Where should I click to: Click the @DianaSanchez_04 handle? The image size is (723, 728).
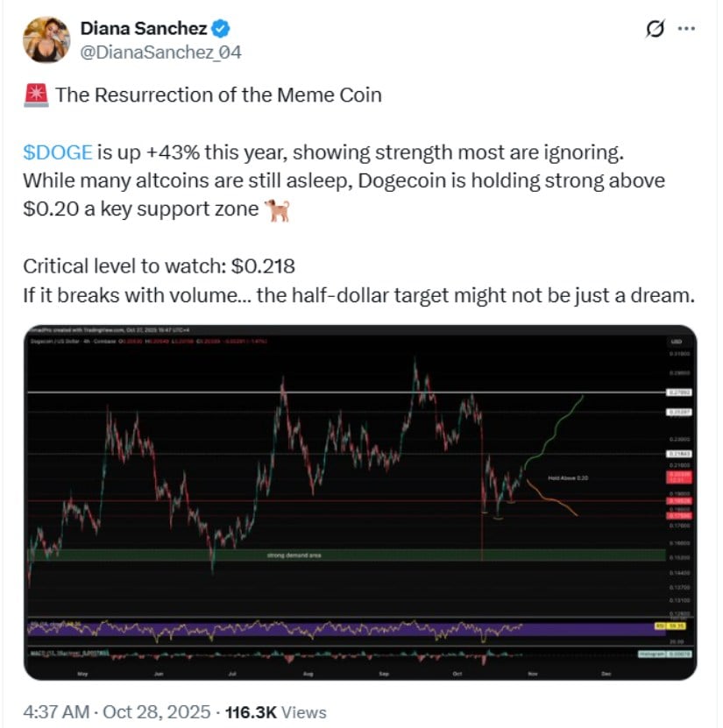click(160, 53)
